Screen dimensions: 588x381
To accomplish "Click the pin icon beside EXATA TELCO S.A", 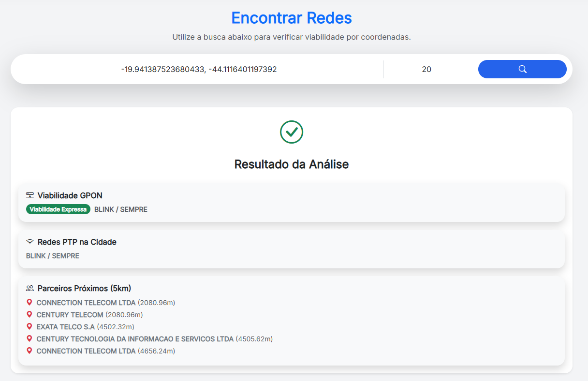I will click(x=29, y=327).
